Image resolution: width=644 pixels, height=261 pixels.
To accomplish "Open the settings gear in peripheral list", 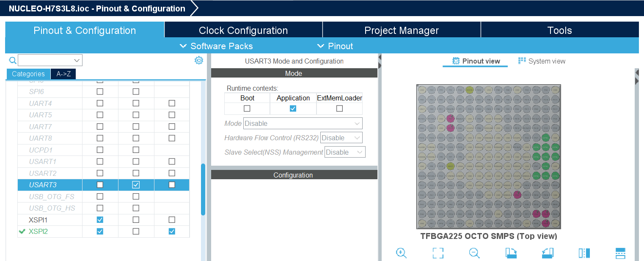I will coord(198,60).
